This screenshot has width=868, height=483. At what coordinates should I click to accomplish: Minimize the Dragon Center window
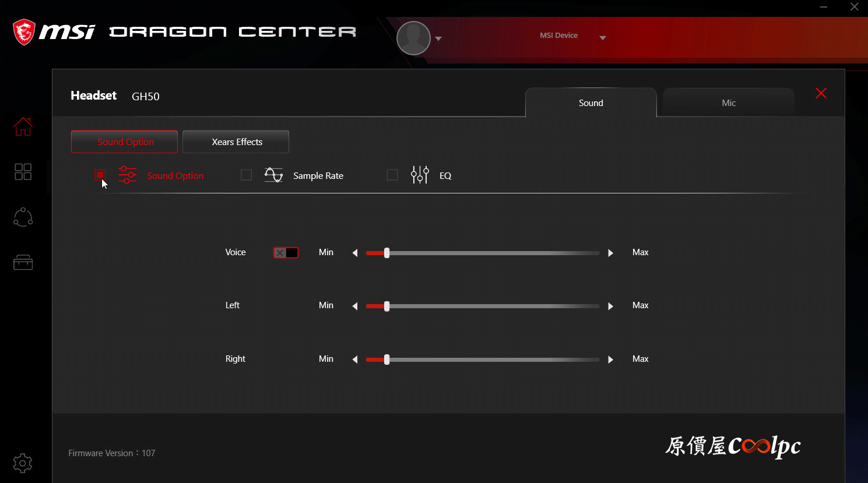coord(824,7)
